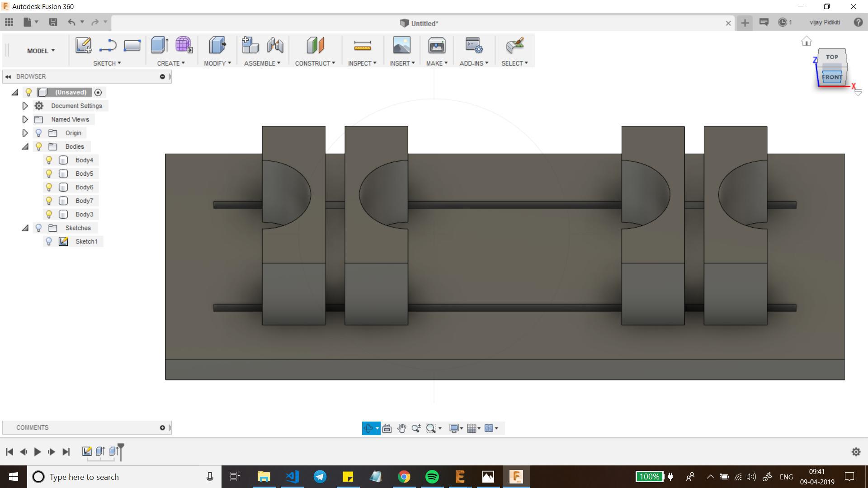The height and width of the screenshot is (488, 868).
Task: Open the CONSTRUCT menu
Action: click(x=315, y=63)
